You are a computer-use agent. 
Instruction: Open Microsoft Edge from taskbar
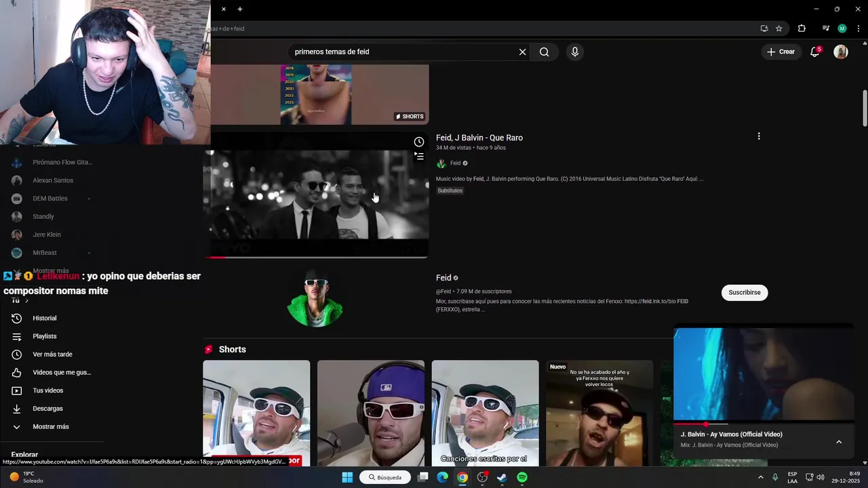click(442, 477)
